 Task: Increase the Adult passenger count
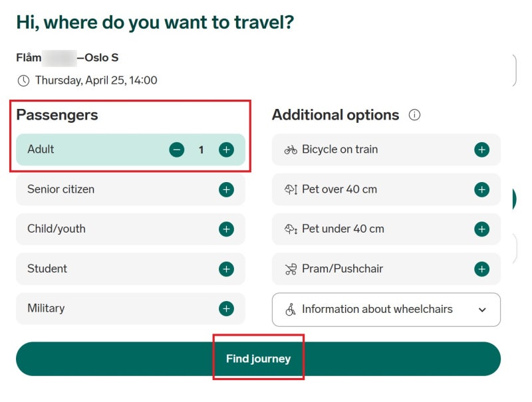tap(226, 150)
